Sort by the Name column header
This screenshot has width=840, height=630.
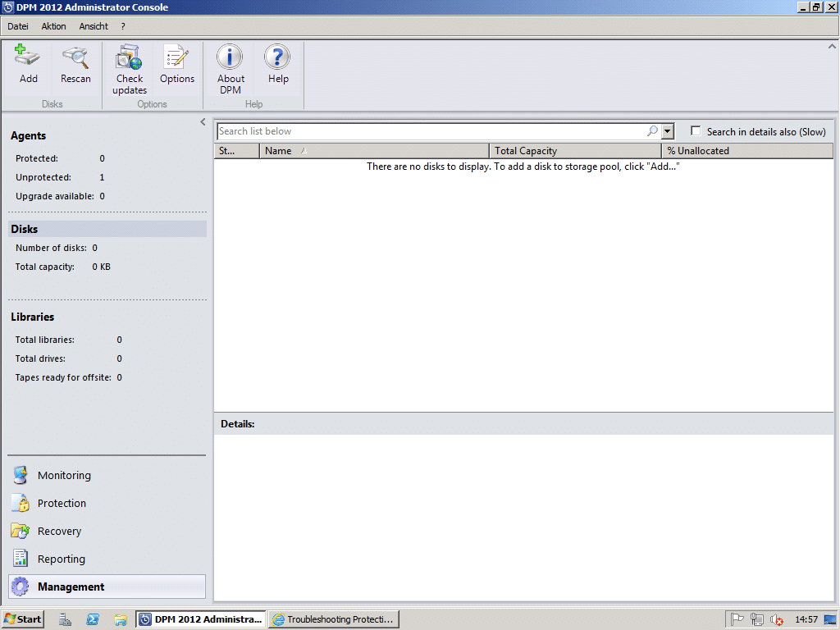click(x=374, y=151)
